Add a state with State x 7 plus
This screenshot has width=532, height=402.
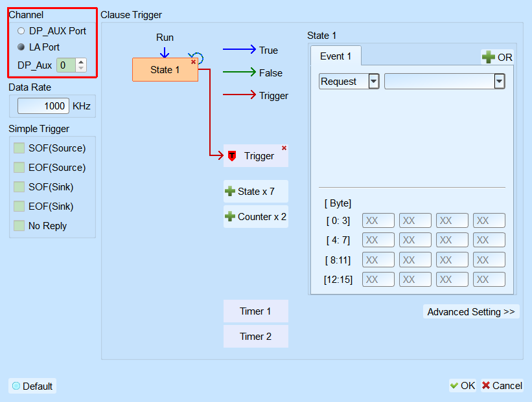(229, 191)
